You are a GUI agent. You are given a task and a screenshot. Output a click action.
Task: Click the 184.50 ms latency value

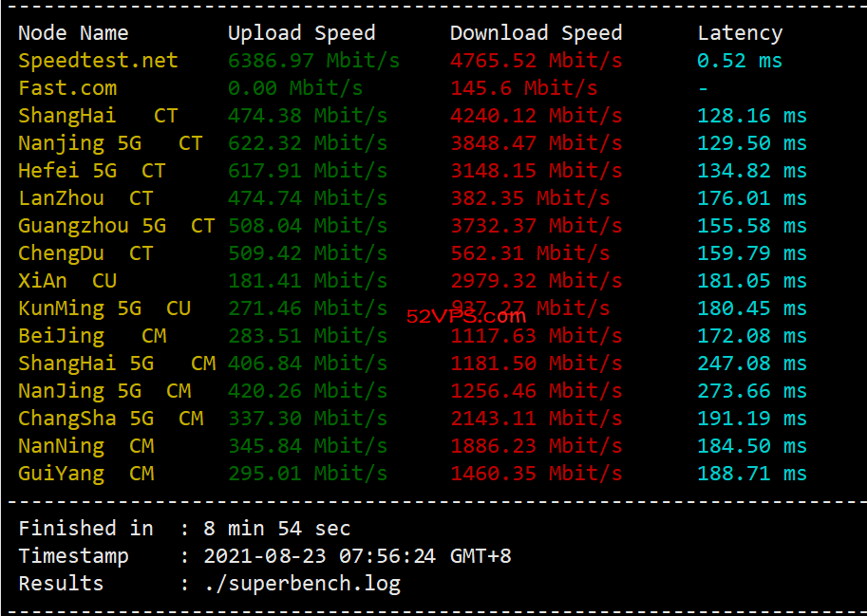point(752,447)
